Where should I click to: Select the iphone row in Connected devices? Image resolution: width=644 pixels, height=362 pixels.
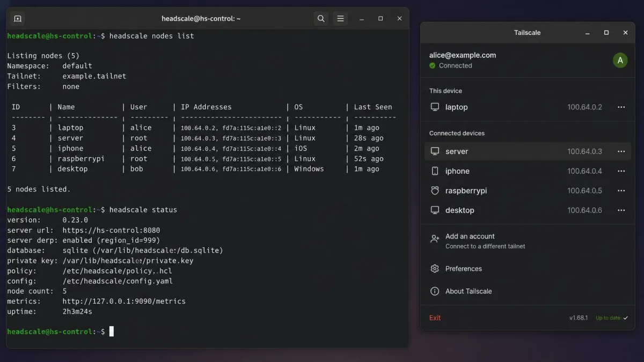coord(528,171)
